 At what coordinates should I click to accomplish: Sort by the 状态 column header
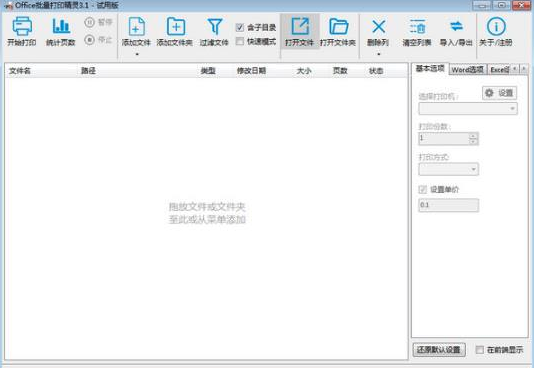[376, 71]
